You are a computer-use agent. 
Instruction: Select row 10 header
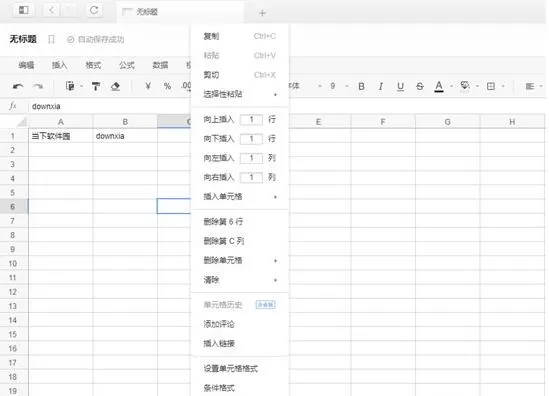(13, 263)
